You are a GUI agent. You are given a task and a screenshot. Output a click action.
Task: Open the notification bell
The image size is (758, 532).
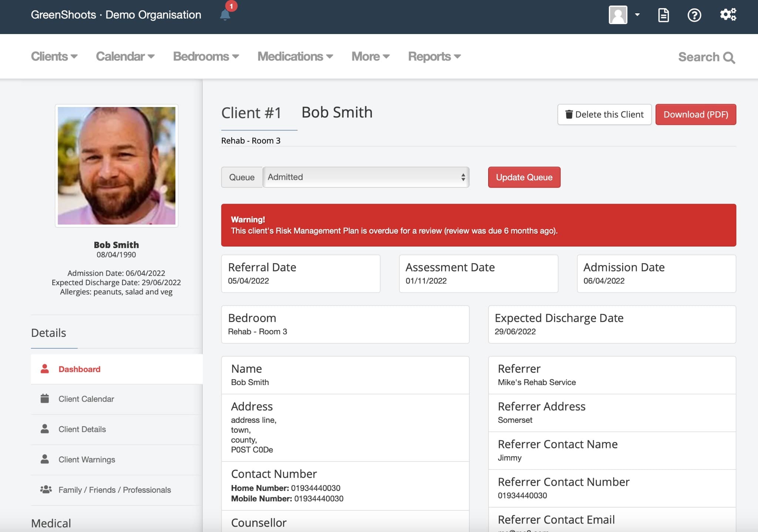click(225, 14)
